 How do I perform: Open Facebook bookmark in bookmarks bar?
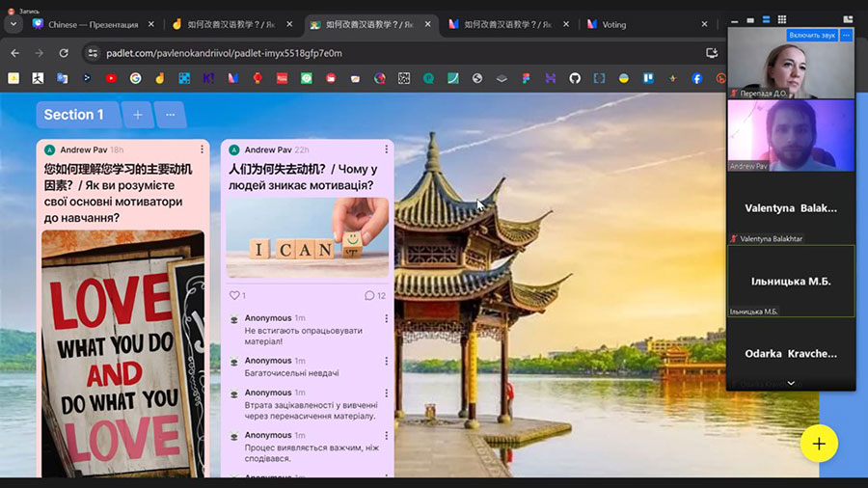[696, 78]
